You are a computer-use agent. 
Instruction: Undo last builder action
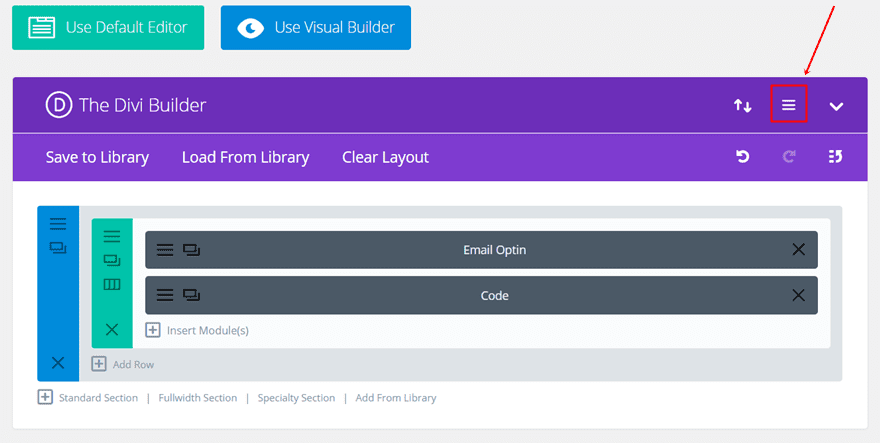(x=742, y=157)
